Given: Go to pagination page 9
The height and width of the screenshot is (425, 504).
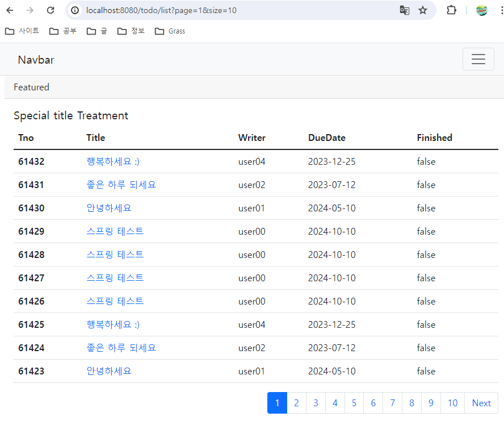Looking at the screenshot, I should click(x=431, y=403).
